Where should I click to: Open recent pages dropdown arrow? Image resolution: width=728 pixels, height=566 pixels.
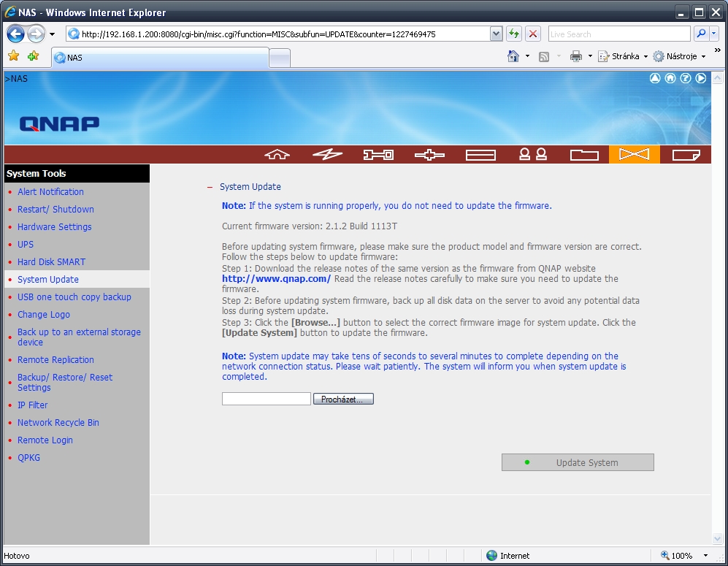click(52, 34)
